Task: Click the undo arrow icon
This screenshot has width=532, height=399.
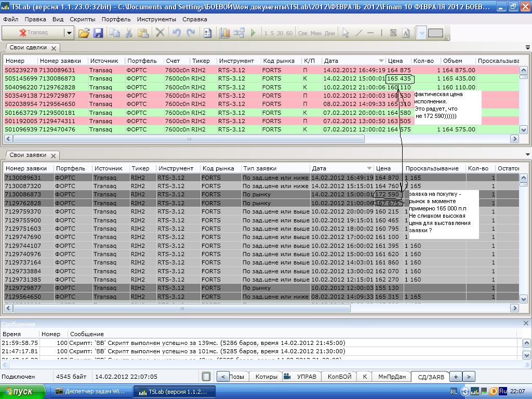Action: [177, 33]
